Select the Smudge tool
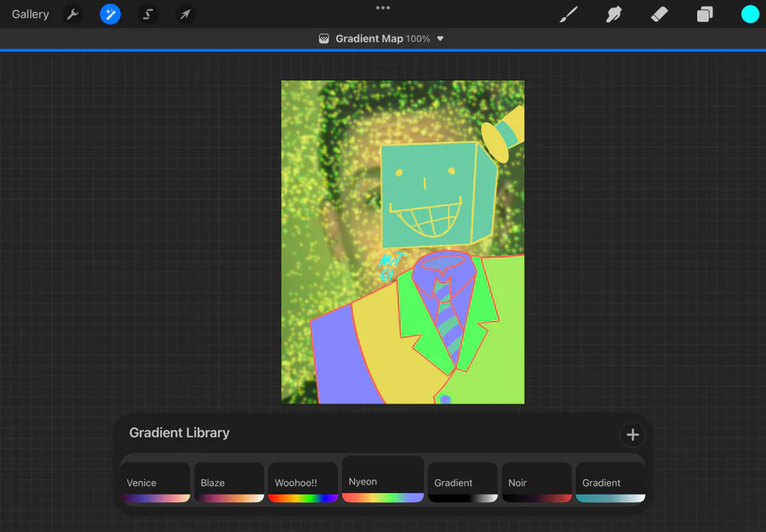Image resolution: width=766 pixels, height=532 pixels. [x=614, y=14]
